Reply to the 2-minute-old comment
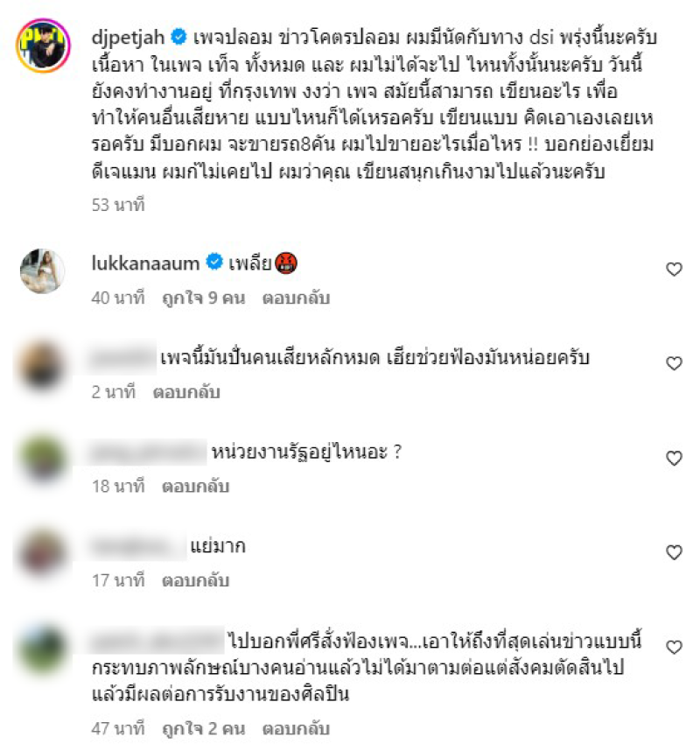The image size is (700, 751). point(186,392)
